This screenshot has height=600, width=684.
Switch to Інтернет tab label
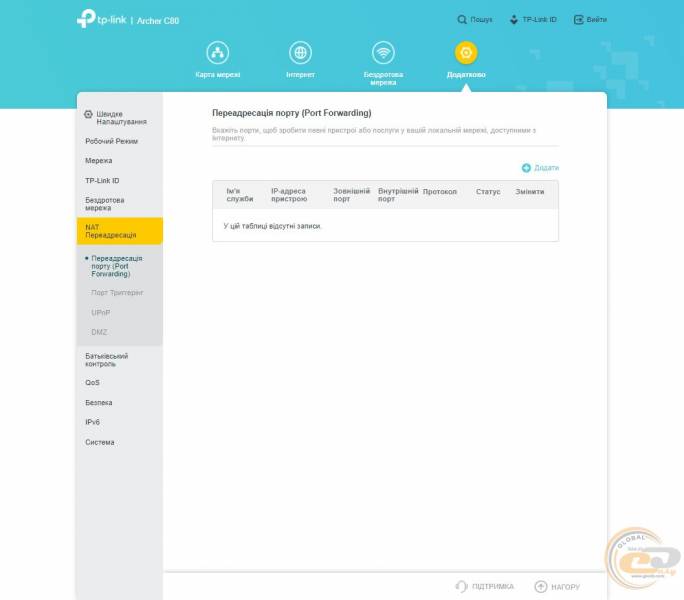[x=300, y=75]
